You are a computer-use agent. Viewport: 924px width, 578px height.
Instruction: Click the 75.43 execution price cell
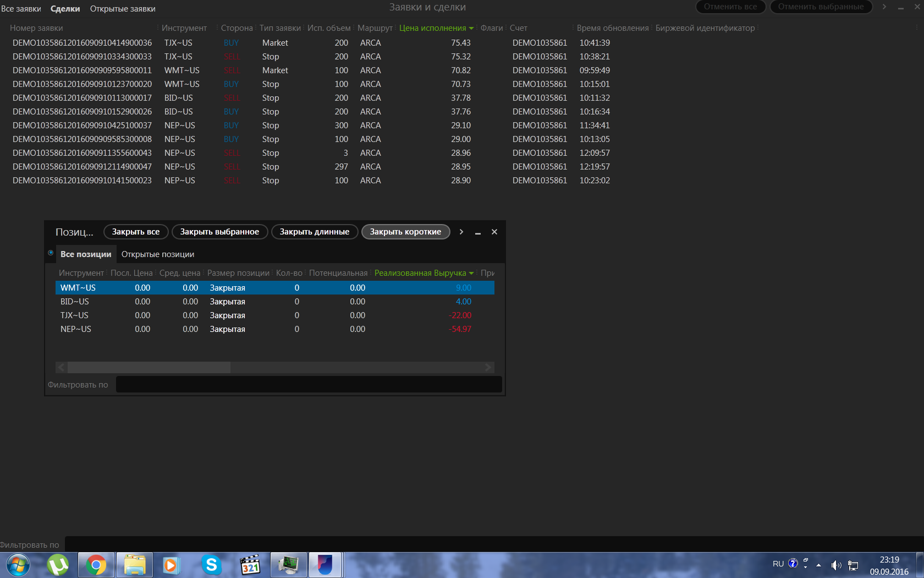tap(460, 43)
